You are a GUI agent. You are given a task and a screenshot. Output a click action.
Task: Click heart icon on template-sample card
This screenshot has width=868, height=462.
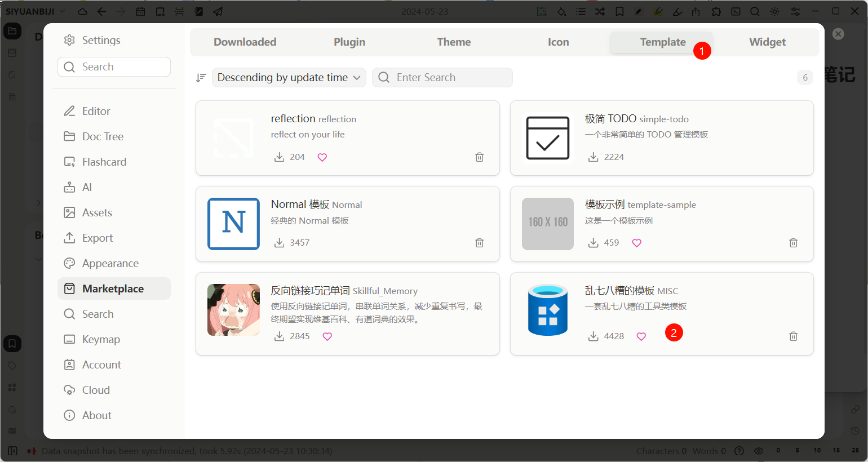(636, 243)
